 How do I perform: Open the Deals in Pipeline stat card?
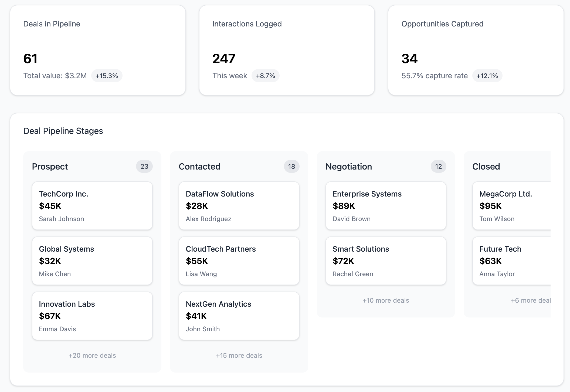pos(98,50)
